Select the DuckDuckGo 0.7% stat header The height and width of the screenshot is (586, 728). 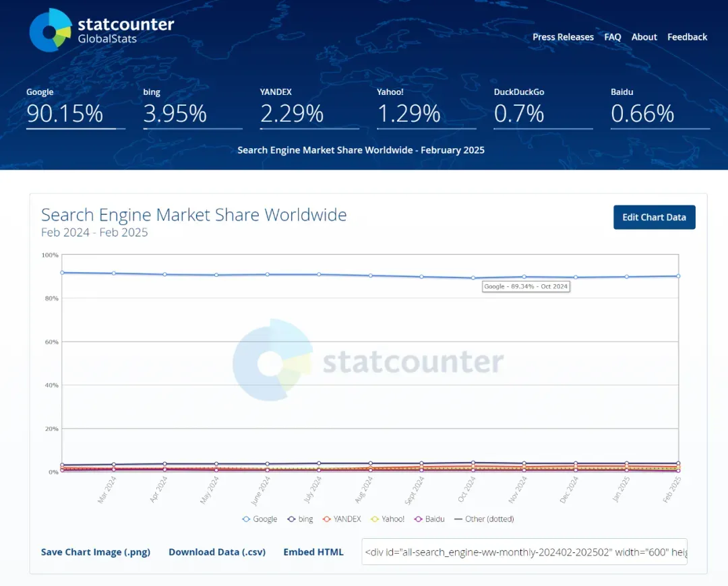tap(543, 108)
